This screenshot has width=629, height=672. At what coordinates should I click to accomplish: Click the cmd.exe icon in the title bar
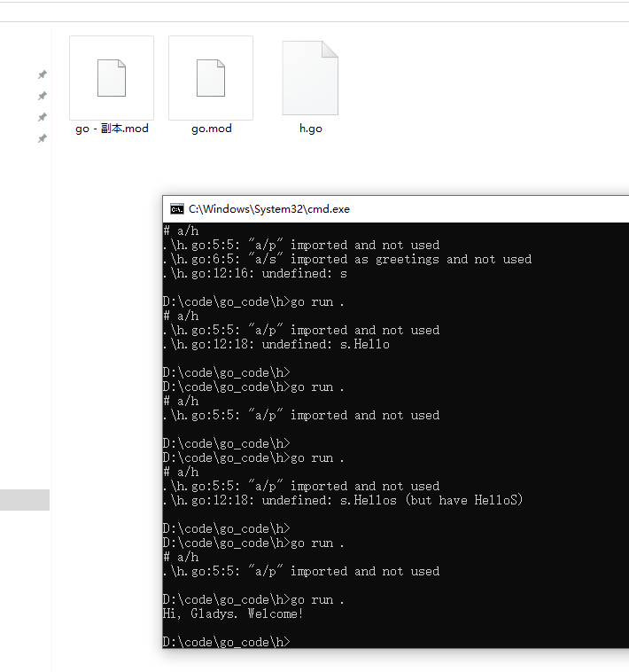point(177,209)
